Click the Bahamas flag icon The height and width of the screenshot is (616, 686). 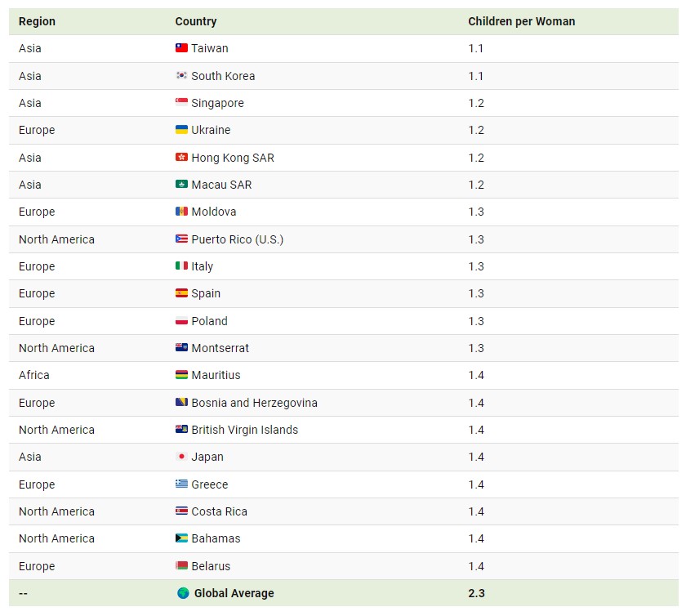click(x=181, y=538)
